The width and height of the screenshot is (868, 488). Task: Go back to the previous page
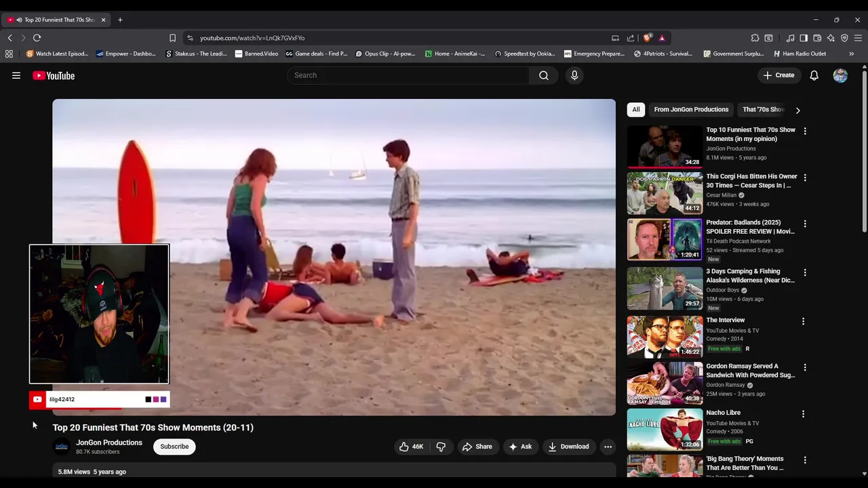coord(9,38)
